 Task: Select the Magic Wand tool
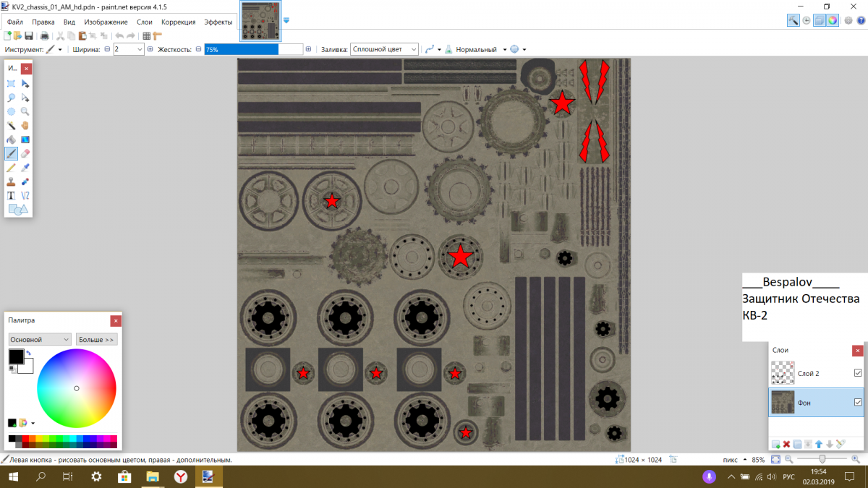coord(12,125)
